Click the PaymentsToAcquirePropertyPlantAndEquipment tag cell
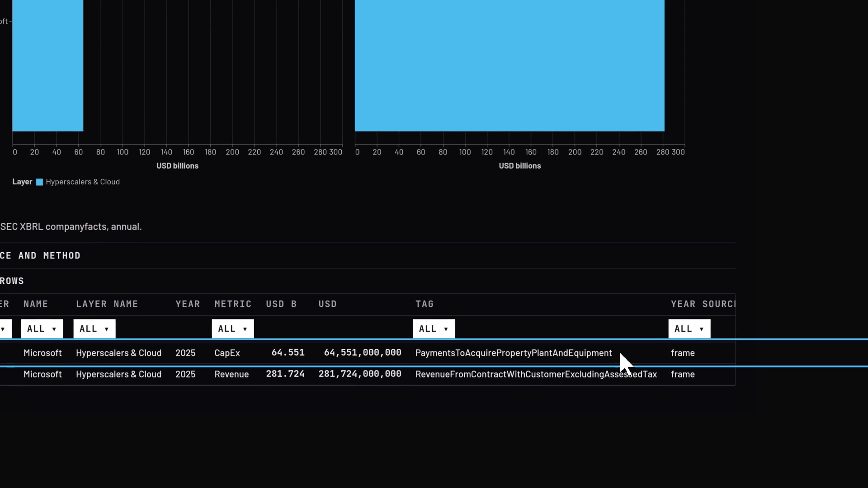The image size is (868, 488). [x=514, y=353]
